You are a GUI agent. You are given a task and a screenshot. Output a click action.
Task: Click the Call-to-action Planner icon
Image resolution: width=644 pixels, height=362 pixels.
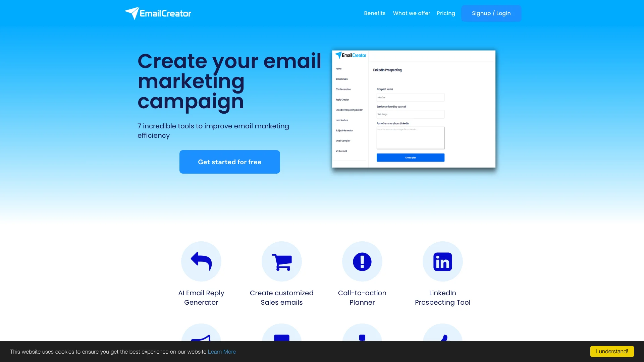362,261
